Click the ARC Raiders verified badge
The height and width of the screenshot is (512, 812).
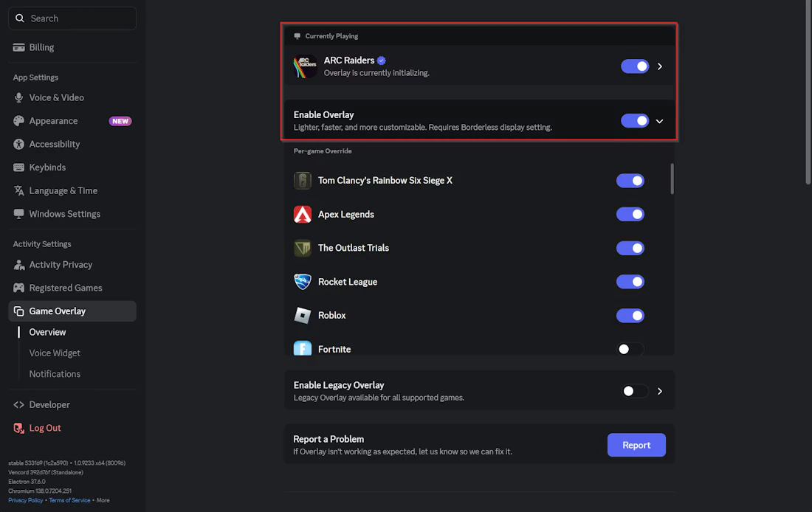(x=382, y=60)
